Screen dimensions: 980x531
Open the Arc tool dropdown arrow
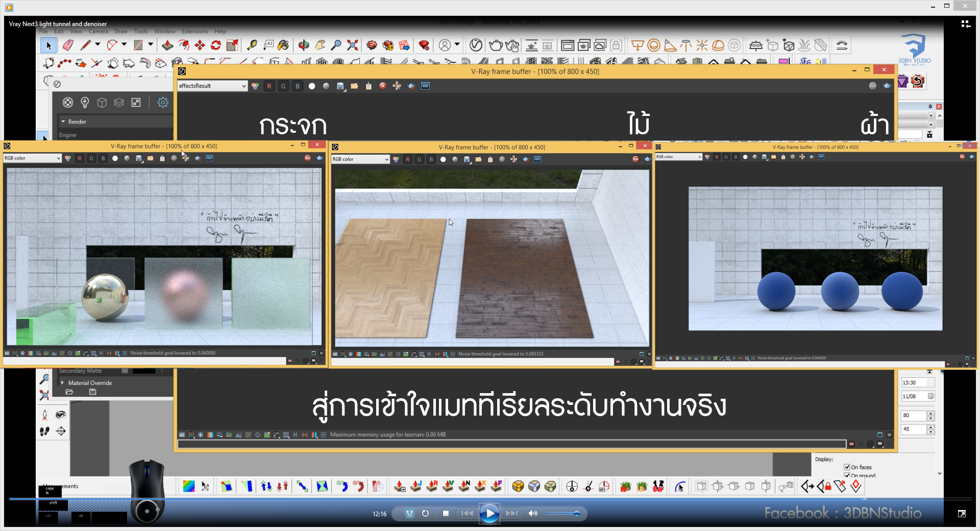pyautogui.click(x=124, y=44)
